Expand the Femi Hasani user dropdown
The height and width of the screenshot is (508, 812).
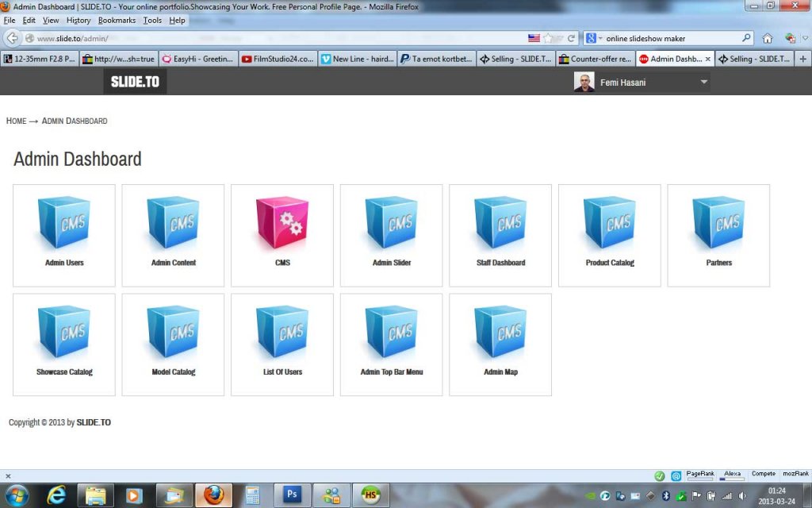[x=704, y=82]
